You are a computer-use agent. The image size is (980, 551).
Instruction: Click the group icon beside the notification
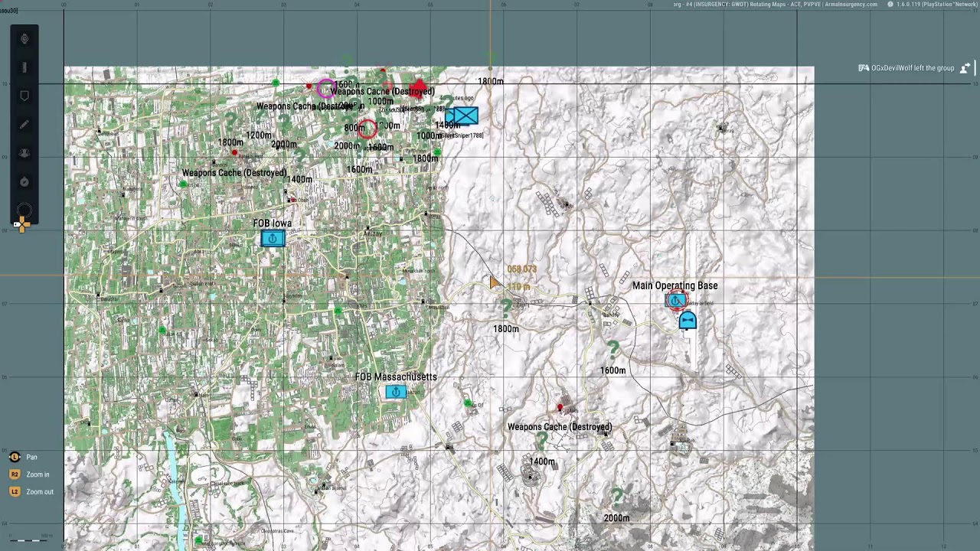[x=965, y=68]
